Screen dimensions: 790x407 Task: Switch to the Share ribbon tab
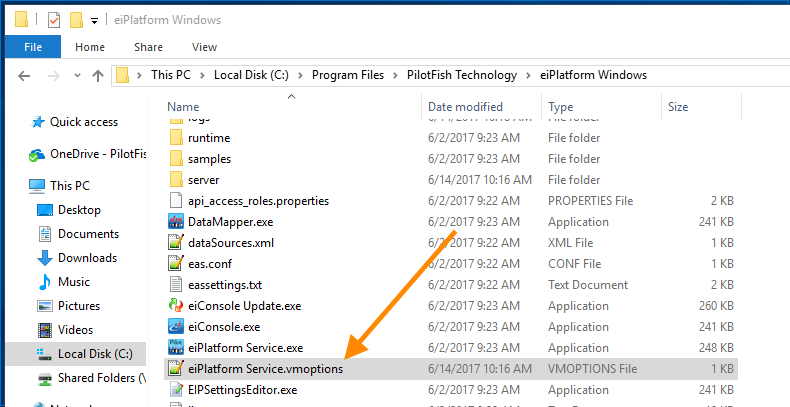click(148, 47)
